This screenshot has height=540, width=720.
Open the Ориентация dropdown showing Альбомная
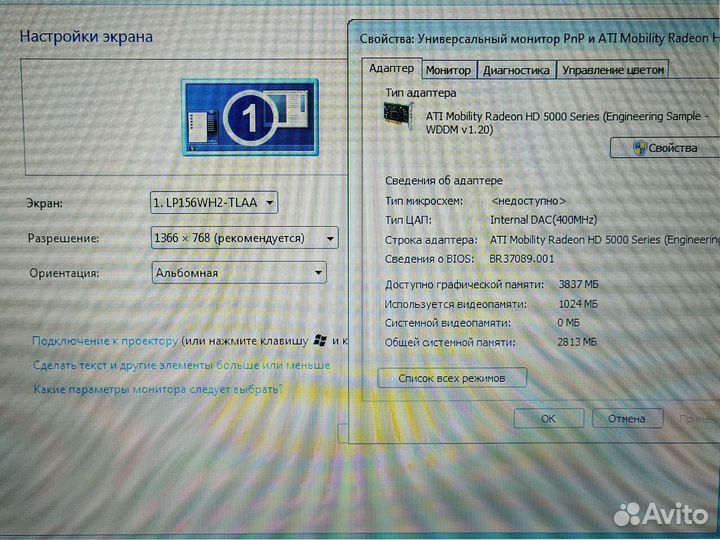(x=239, y=273)
